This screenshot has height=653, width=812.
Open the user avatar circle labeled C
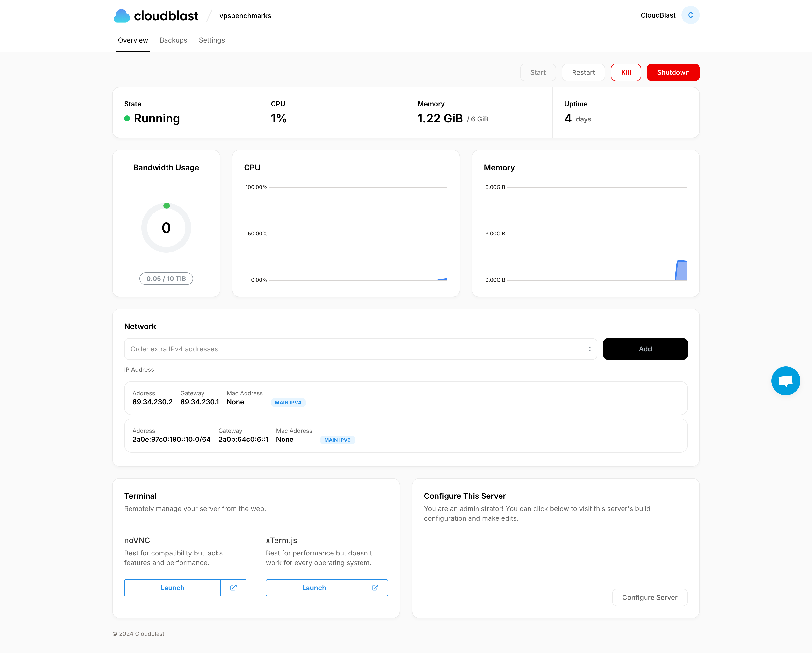[x=690, y=15]
